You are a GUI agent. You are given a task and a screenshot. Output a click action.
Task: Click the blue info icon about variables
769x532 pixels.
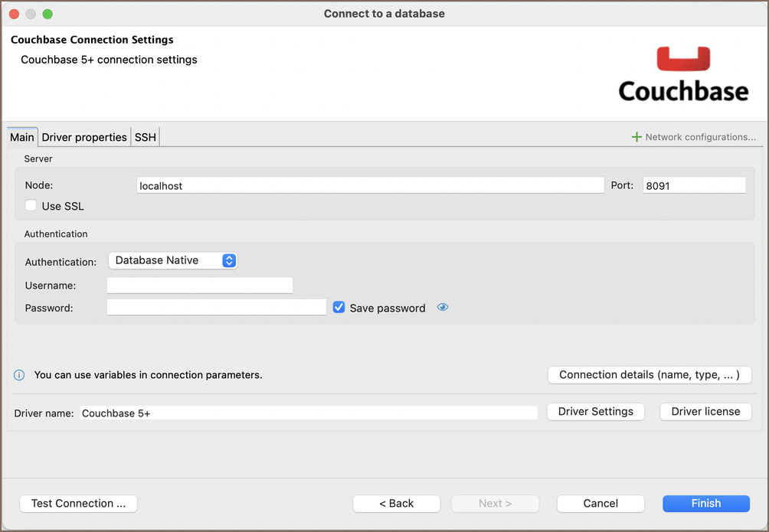(x=20, y=375)
